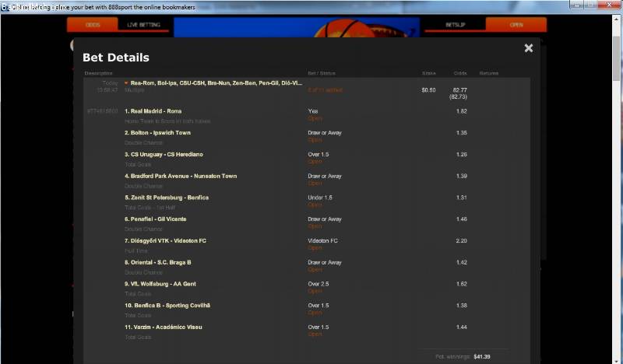The image size is (623, 364).
Task: Select the Penafiel - Gil Vicente match
Action: point(155,219)
